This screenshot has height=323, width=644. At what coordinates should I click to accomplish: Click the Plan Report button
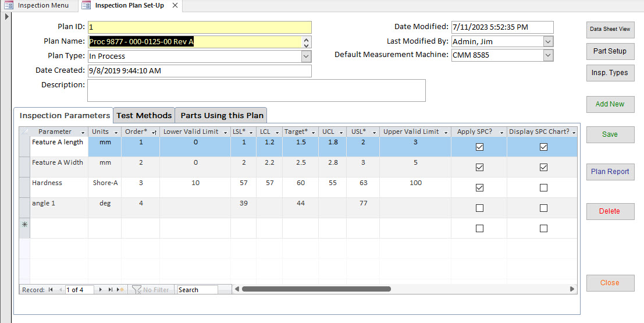pos(610,172)
